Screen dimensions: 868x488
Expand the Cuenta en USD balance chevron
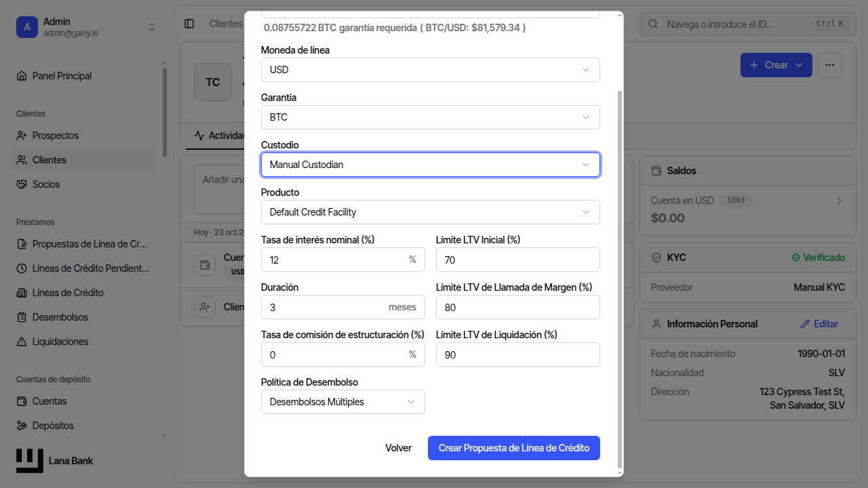click(840, 201)
